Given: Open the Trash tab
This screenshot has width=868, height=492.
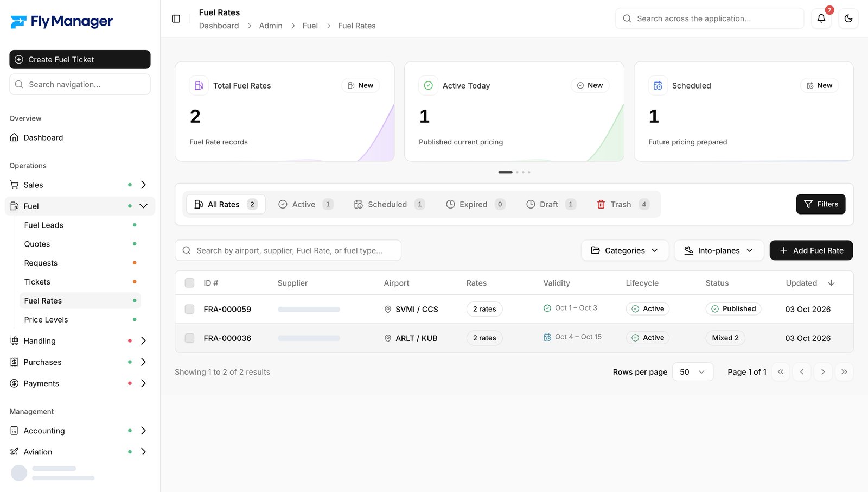Looking at the screenshot, I should (623, 204).
